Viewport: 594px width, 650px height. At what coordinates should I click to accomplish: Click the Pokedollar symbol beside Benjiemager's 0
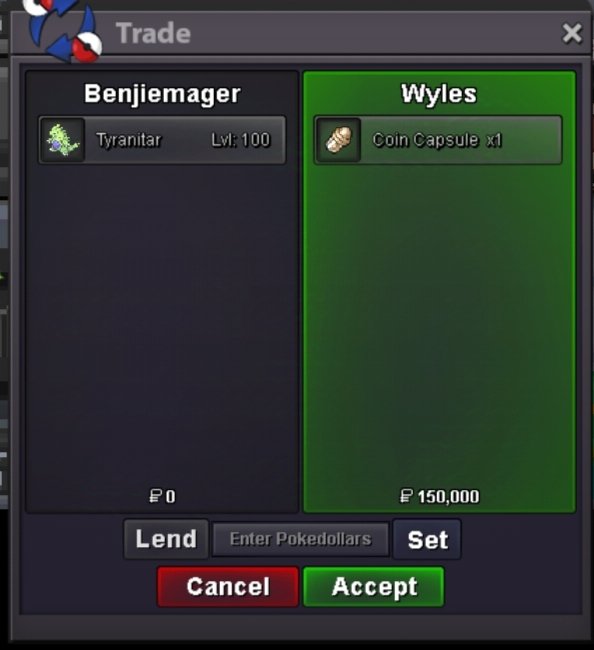click(x=155, y=496)
